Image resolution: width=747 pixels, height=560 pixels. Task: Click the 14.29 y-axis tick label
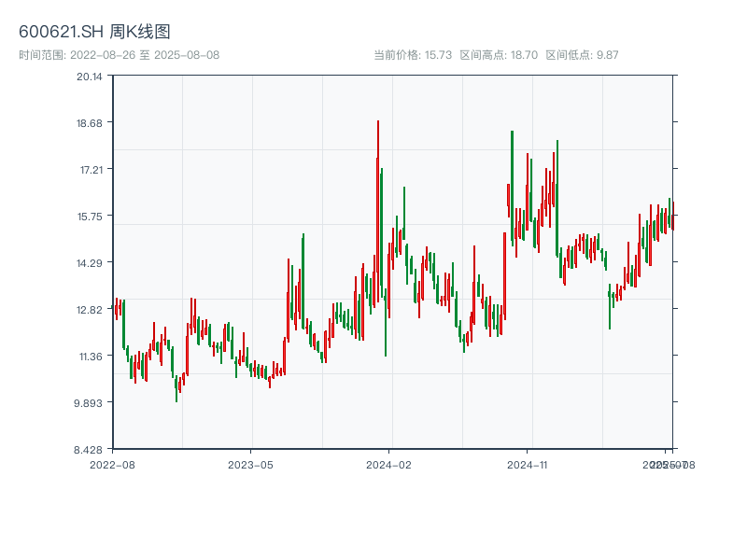click(90, 263)
